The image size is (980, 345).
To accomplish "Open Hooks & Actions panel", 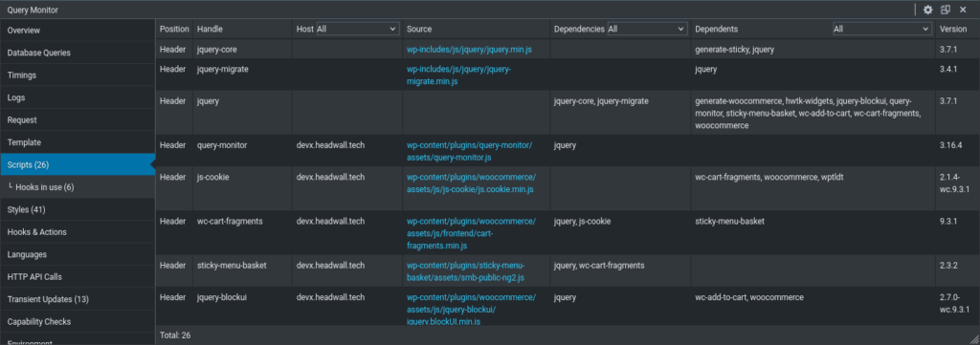I will tap(78, 232).
